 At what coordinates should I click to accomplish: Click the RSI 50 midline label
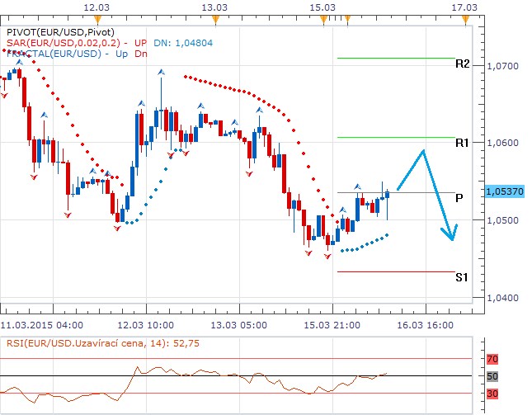click(x=493, y=377)
